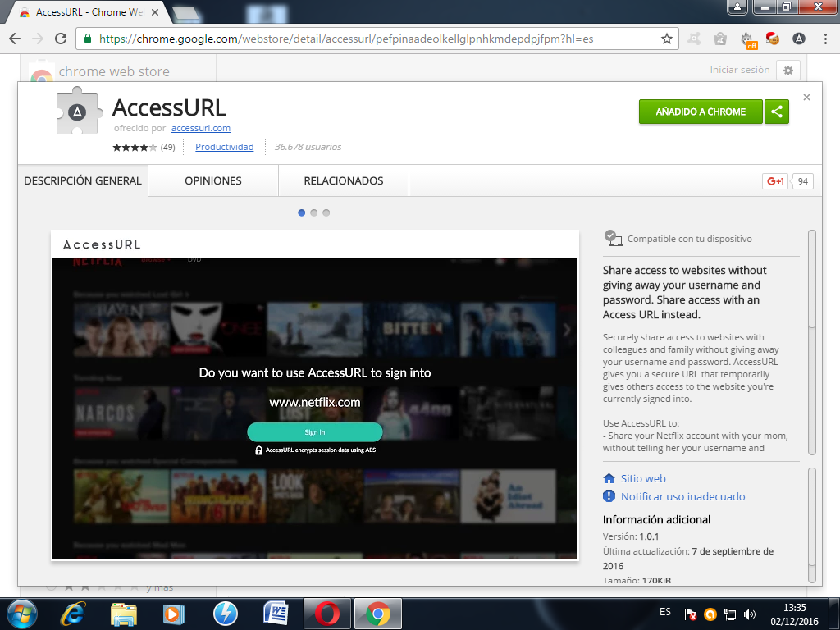The image size is (840, 630).
Task: Click the AccessURL extension toolbar icon
Action: pyautogui.click(x=799, y=39)
